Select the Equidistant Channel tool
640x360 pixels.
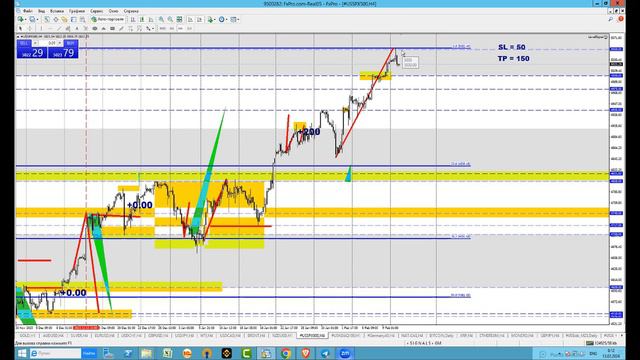[x=68, y=29]
